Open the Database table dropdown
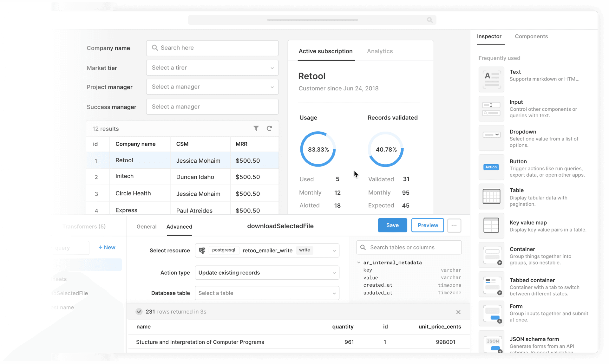Screen dimensions: 609x364 267,293
